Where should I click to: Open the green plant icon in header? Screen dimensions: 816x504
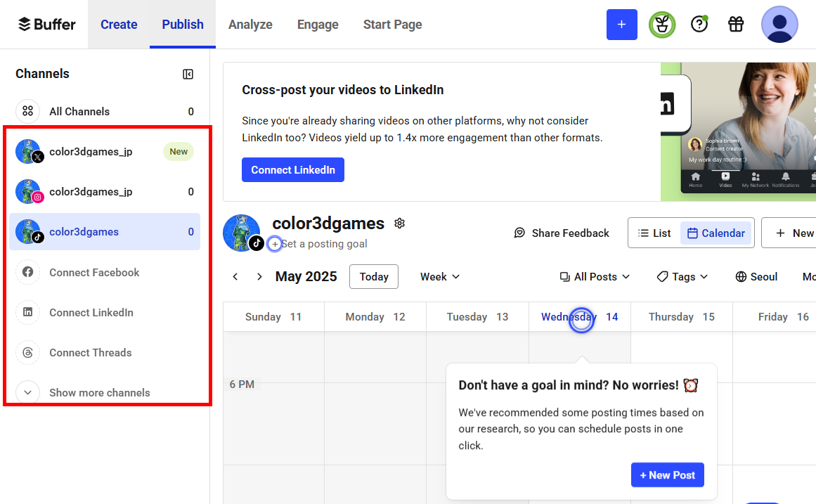click(x=662, y=25)
